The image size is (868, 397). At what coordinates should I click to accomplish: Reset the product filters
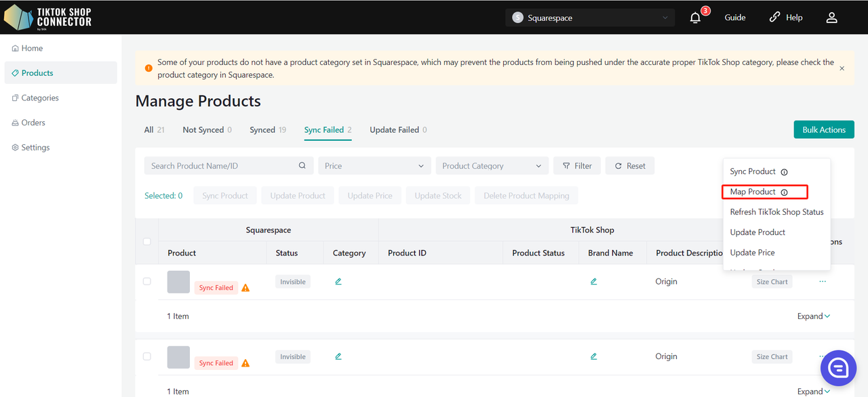point(630,166)
